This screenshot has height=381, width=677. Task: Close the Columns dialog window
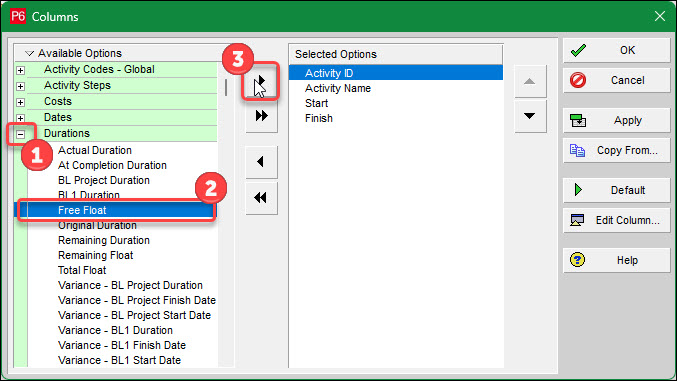click(x=659, y=16)
